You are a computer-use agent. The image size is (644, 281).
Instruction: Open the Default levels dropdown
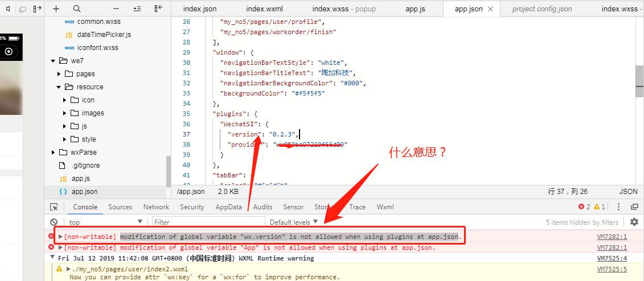click(294, 222)
